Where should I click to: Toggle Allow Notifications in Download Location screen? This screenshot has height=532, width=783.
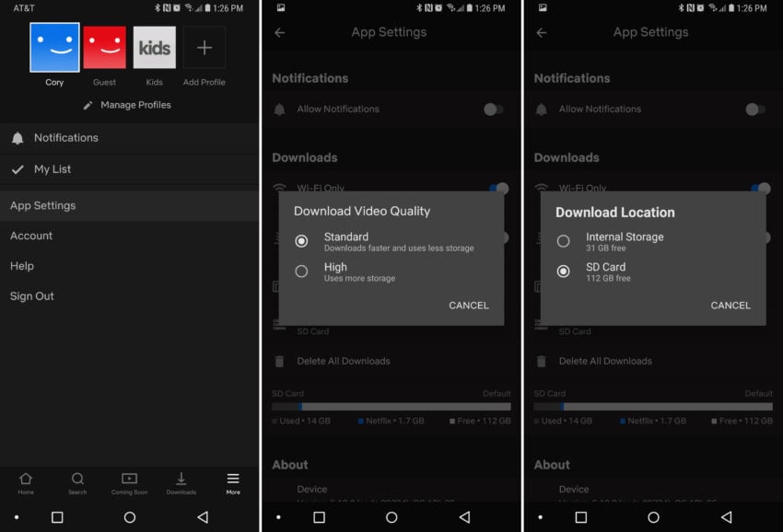[x=755, y=109]
